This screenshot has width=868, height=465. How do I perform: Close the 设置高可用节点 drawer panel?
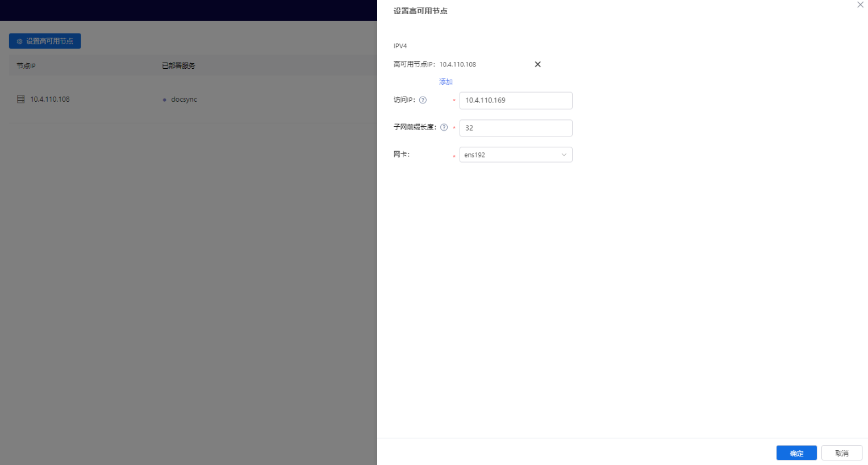coord(860,5)
